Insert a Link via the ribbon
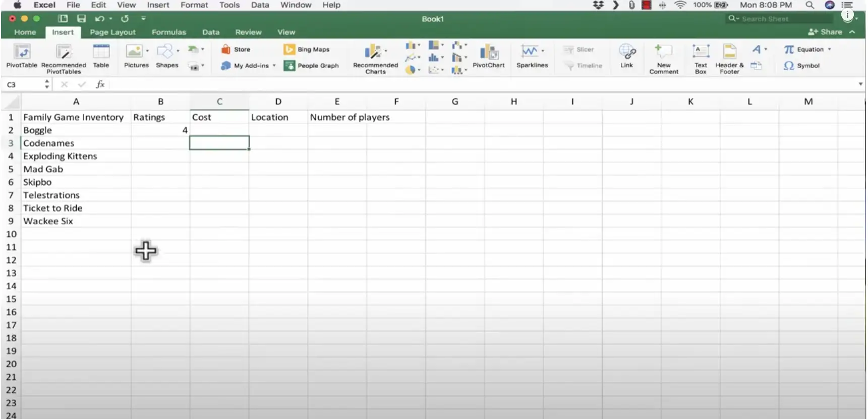868x419 pixels. (x=626, y=52)
